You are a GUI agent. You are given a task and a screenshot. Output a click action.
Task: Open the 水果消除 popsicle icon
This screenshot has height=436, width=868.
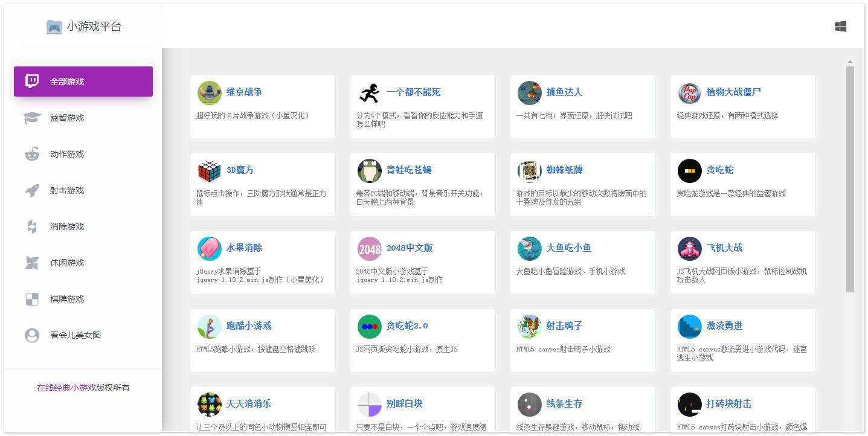[x=209, y=248]
